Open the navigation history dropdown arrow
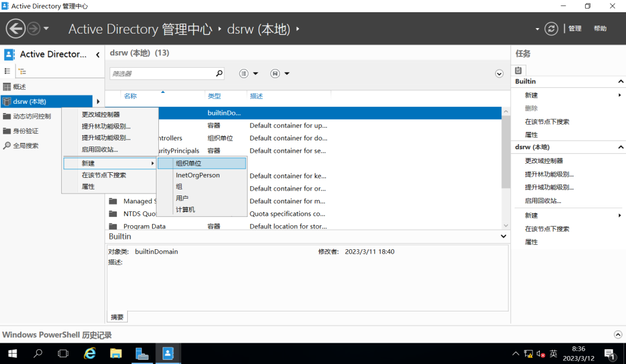 pos(46,29)
